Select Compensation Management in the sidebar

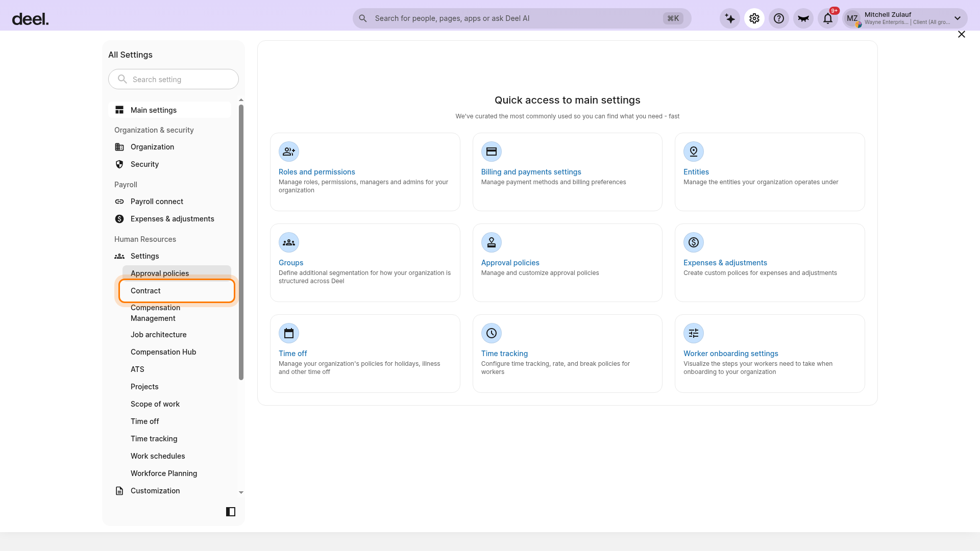coord(177,313)
